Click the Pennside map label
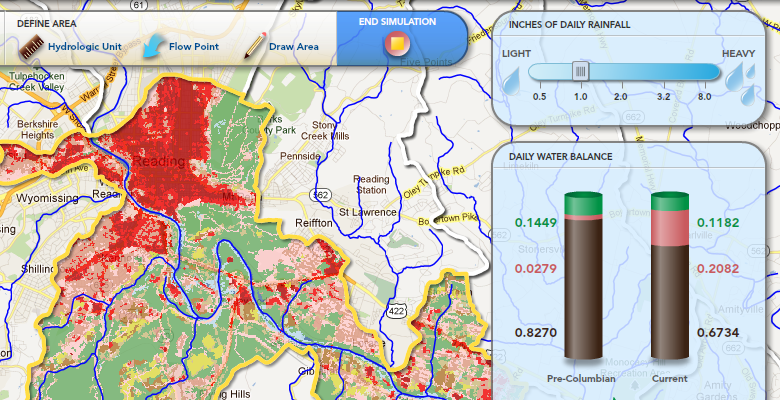Screen dimensions: 780x400 [x=300, y=156]
